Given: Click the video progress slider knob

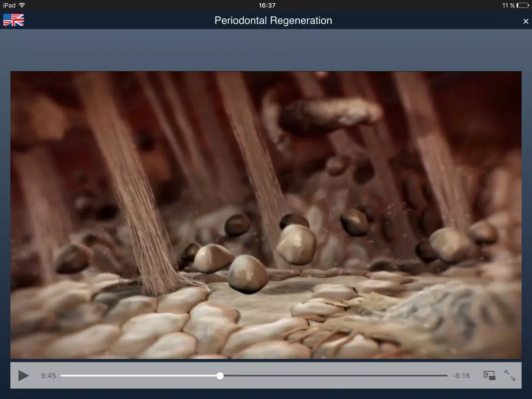Looking at the screenshot, I should [220, 376].
